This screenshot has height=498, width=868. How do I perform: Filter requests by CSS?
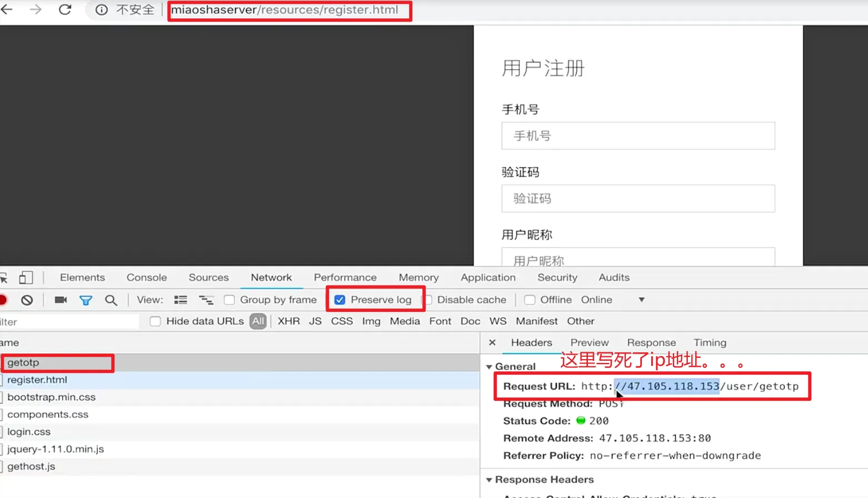coord(342,321)
